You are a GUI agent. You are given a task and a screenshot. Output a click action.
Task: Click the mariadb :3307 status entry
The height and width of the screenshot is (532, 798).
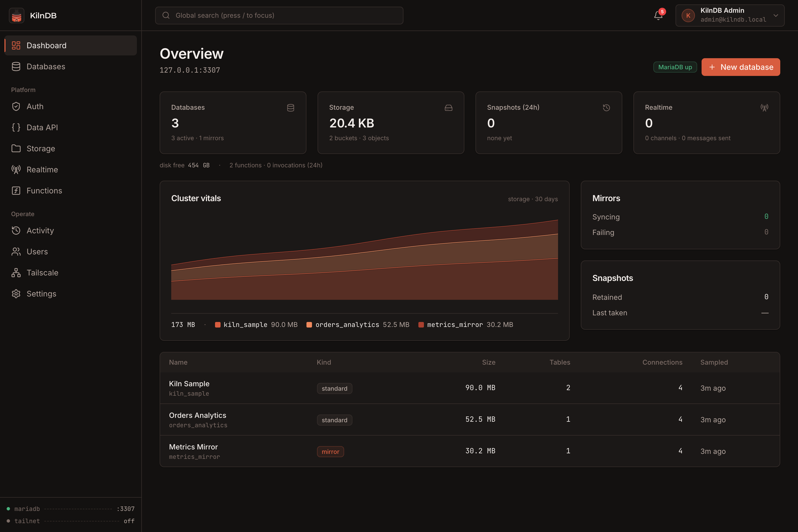click(71, 509)
